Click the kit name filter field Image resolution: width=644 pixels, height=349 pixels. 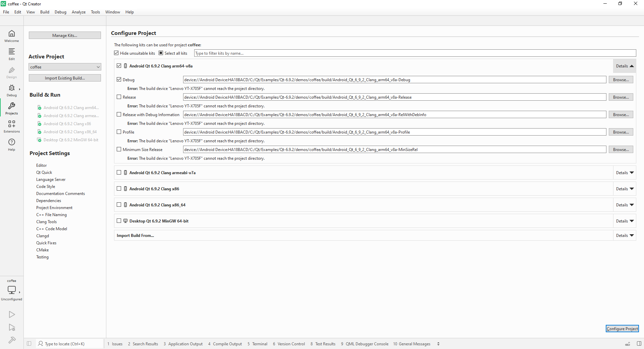415,53
